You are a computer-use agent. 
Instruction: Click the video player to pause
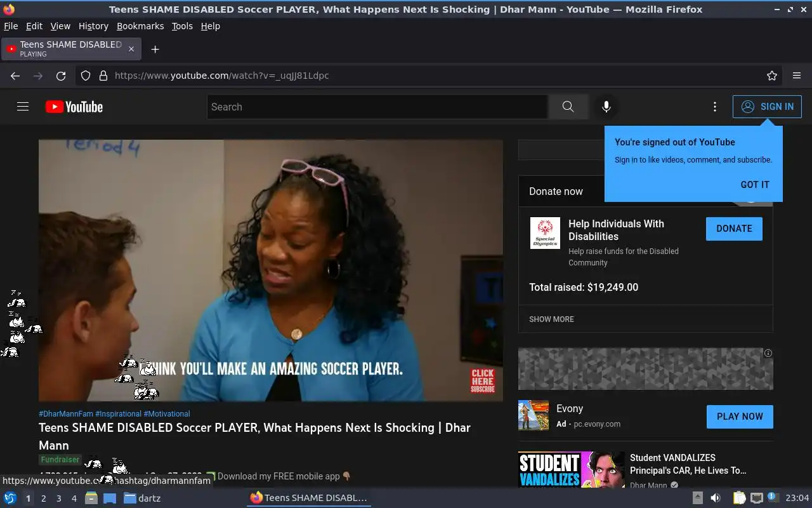[x=271, y=271]
